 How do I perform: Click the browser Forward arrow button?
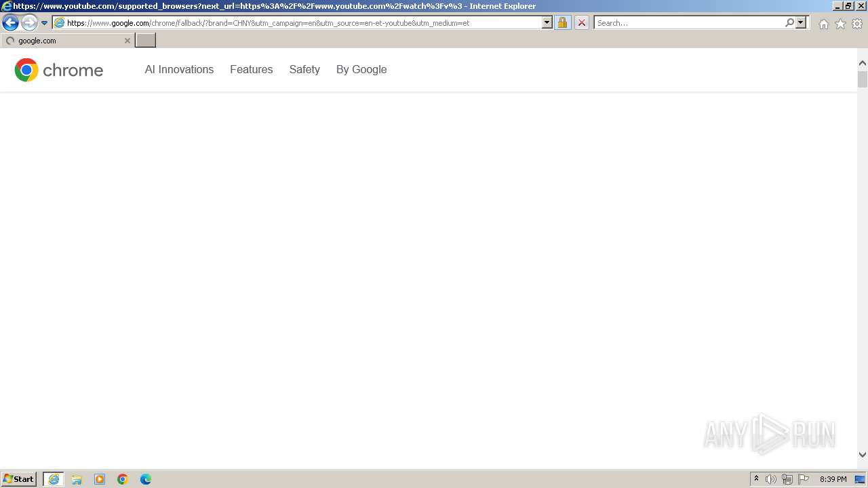(x=29, y=23)
